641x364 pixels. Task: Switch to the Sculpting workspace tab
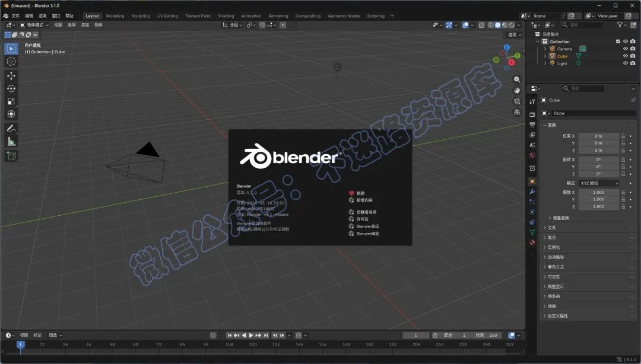(x=141, y=16)
